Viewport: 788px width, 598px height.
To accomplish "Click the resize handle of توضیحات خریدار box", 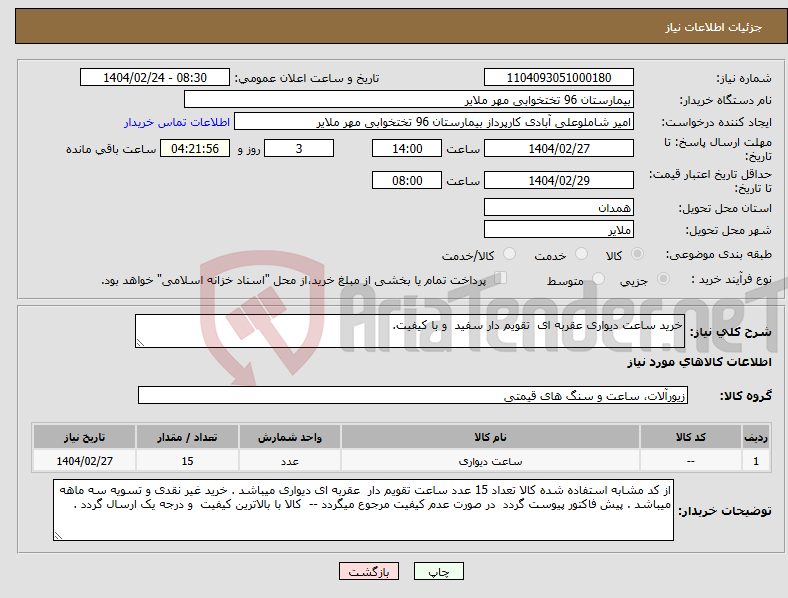I will click(x=58, y=536).
